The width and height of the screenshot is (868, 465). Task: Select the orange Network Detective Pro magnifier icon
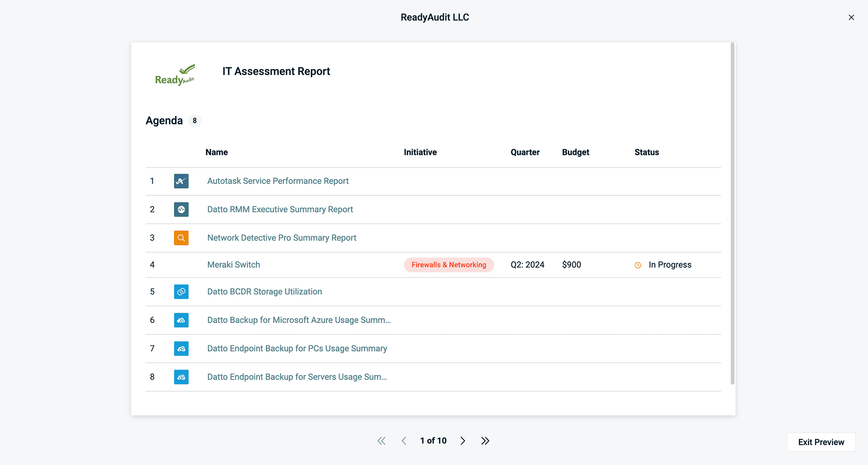pos(181,238)
